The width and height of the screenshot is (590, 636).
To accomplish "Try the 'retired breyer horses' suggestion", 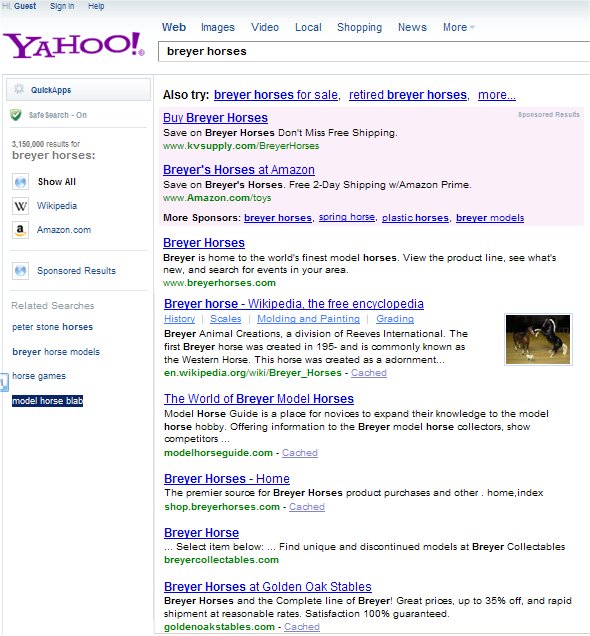I will pyautogui.click(x=409, y=95).
